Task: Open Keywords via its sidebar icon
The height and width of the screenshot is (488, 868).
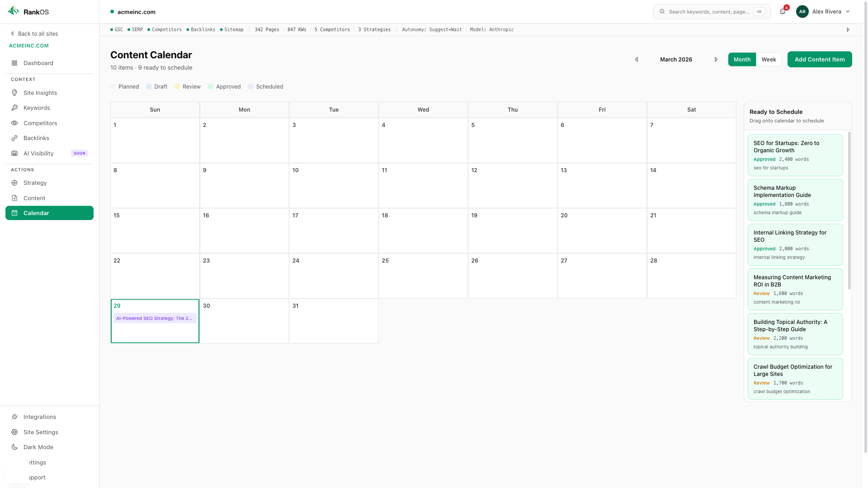Action: [15, 108]
